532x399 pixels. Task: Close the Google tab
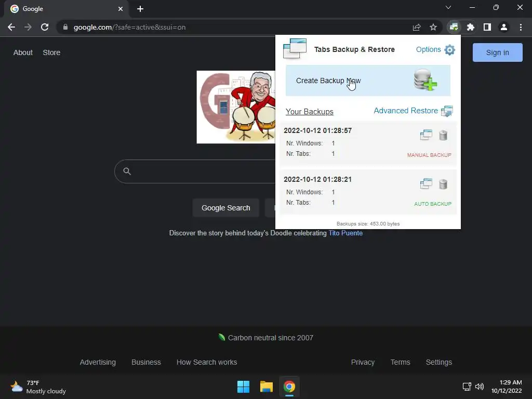[x=121, y=9]
